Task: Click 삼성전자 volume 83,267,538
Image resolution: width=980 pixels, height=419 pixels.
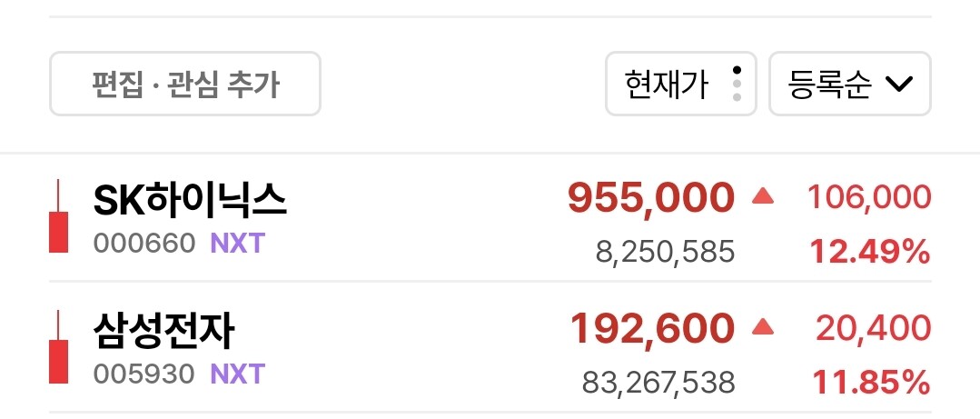Action: pos(658,383)
